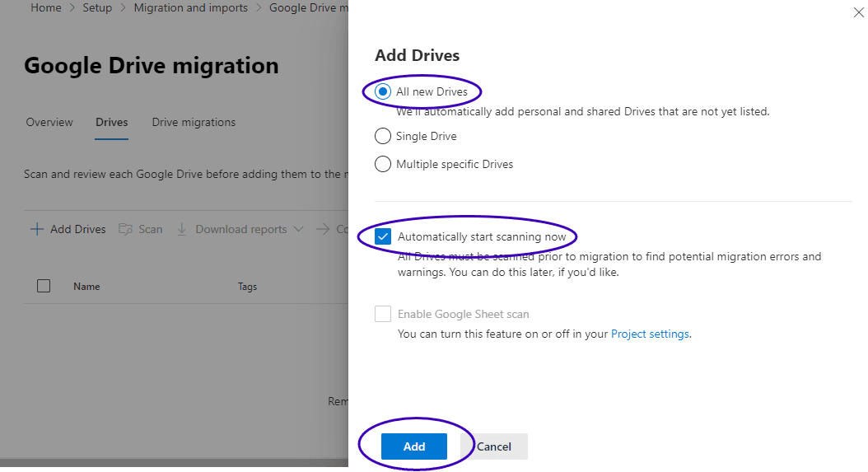Click the plus icon for Add Drives
Image resolution: width=868 pixels, height=472 pixels.
[36, 230]
